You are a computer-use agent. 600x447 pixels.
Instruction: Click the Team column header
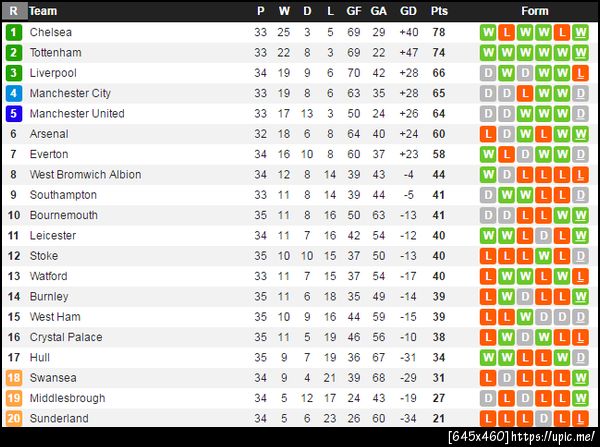pyautogui.click(x=43, y=11)
